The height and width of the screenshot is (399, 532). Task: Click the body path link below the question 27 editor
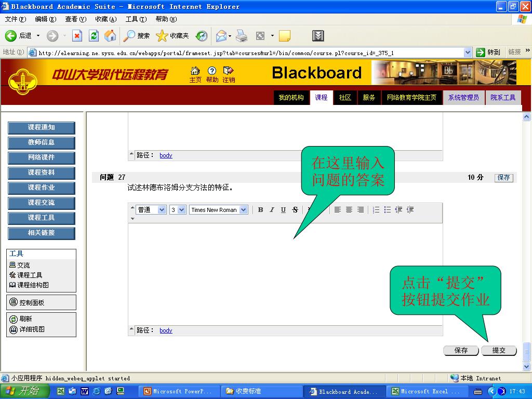point(166,330)
